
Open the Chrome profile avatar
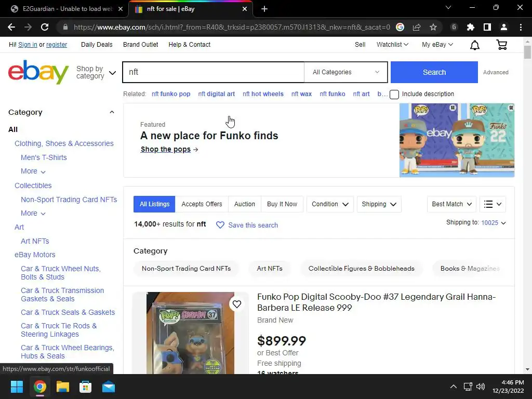coord(504,27)
